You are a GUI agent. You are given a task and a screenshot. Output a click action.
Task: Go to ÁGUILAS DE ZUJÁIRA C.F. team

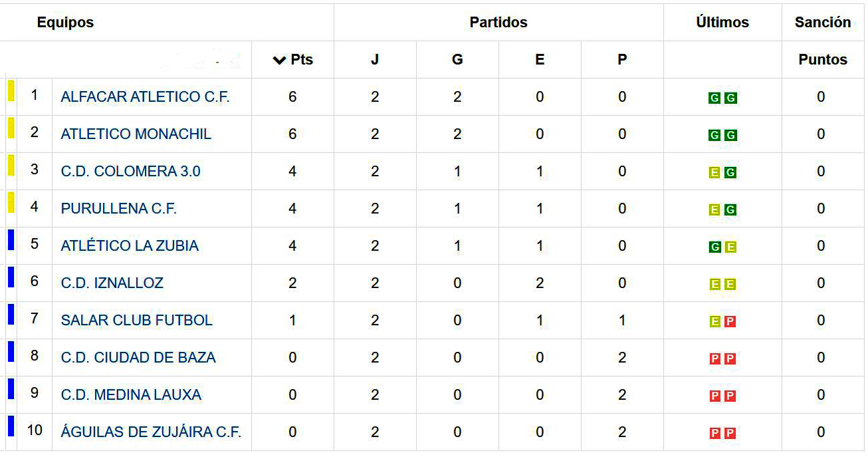pyautogui.click(x=151, y=432)
